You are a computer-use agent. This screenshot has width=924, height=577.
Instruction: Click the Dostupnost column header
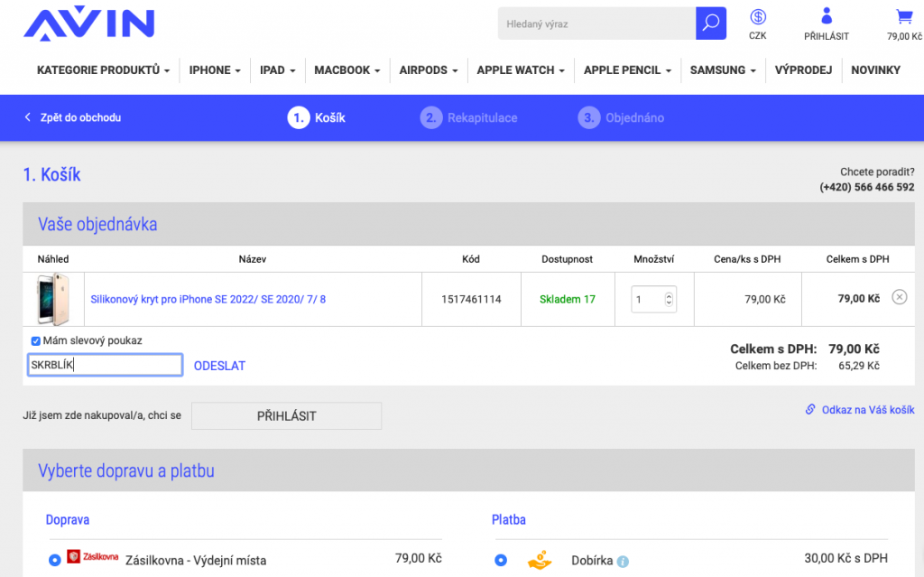(x=567, y=259)
